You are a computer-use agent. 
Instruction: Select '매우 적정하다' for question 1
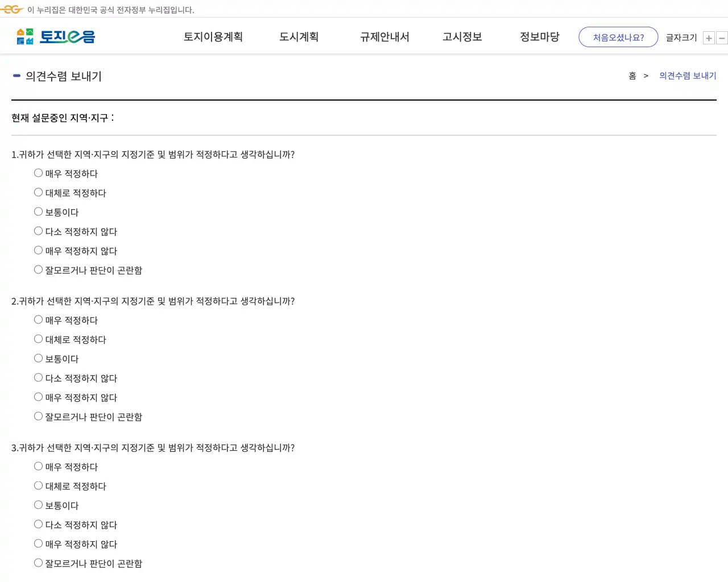pyautogui.click(x=38, y=173)
